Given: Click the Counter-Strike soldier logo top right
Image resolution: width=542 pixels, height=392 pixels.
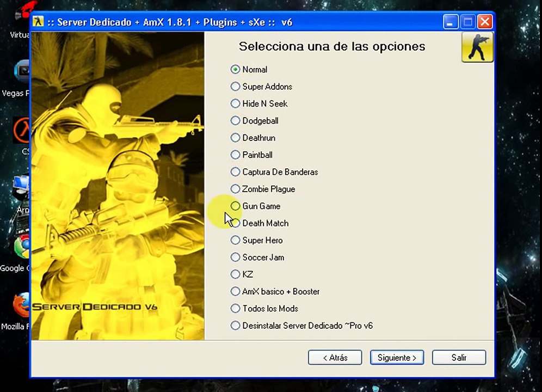Looking at the screenshot, I should point(477,47).
